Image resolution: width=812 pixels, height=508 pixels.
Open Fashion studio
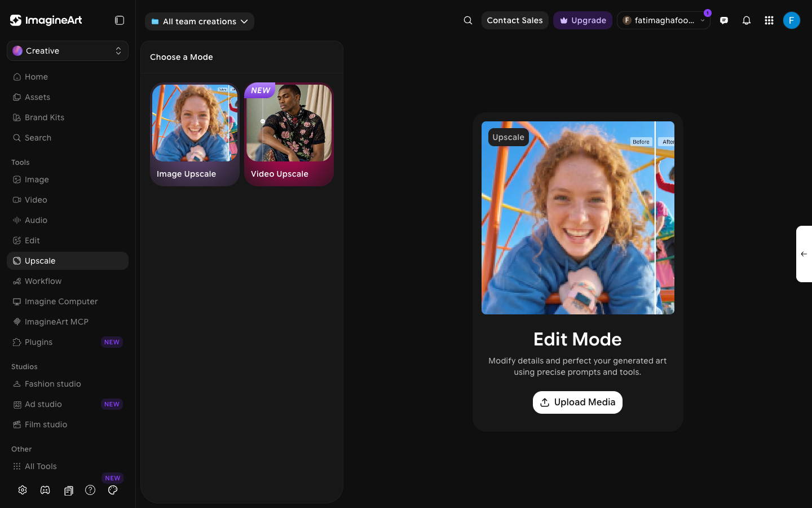[x=68, y=384]
